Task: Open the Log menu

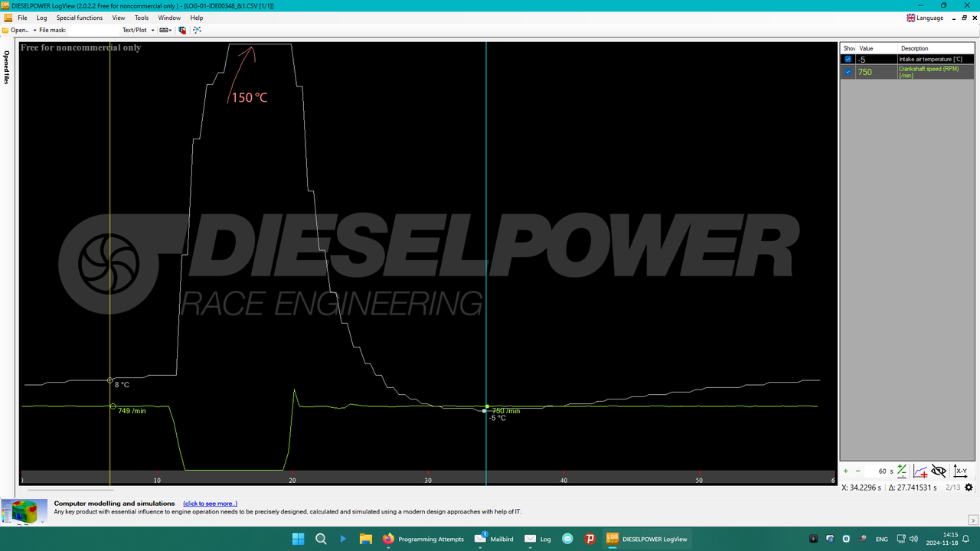Action: [42, 18]
